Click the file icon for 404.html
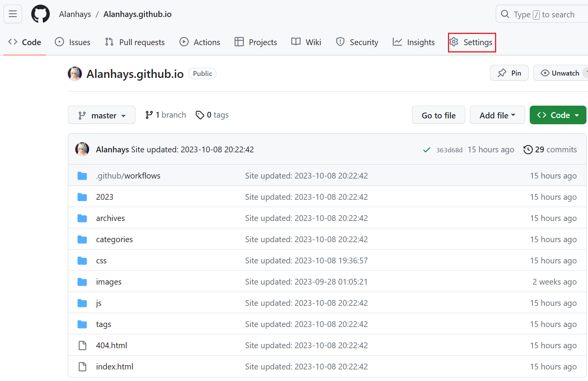588x381 pixels. click(x=82, y=346)
